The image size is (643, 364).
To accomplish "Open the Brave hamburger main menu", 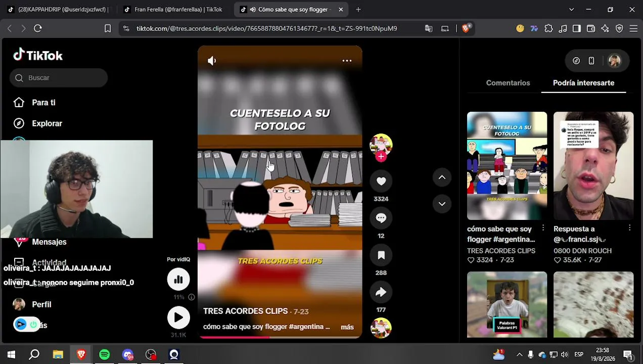I will pos(633,29).
